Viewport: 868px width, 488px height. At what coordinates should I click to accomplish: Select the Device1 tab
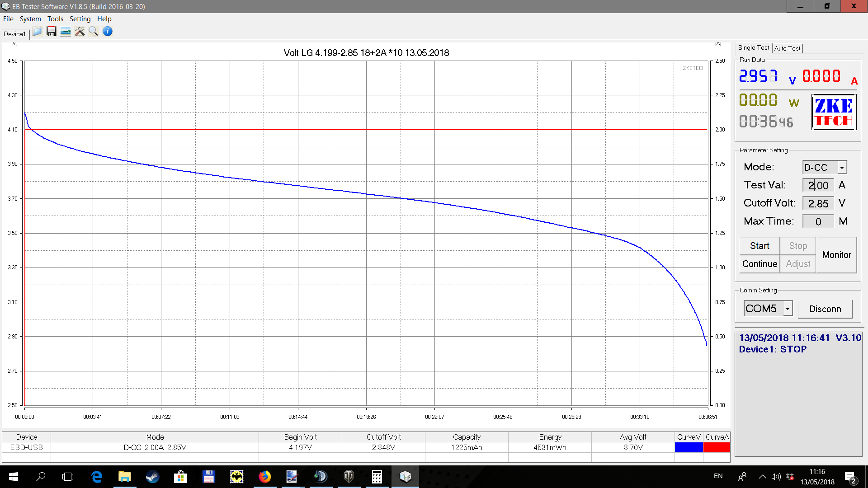(x=14, y=34)
